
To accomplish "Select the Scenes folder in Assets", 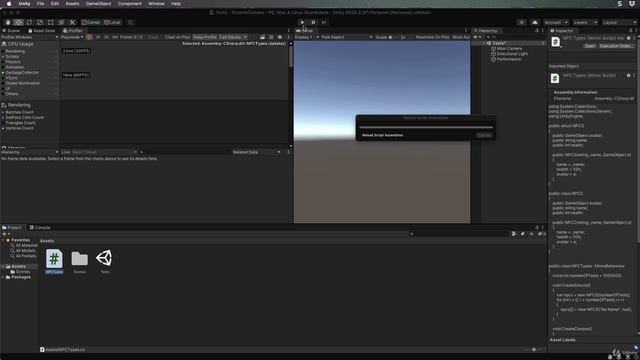I will click(x=80, y=262).
